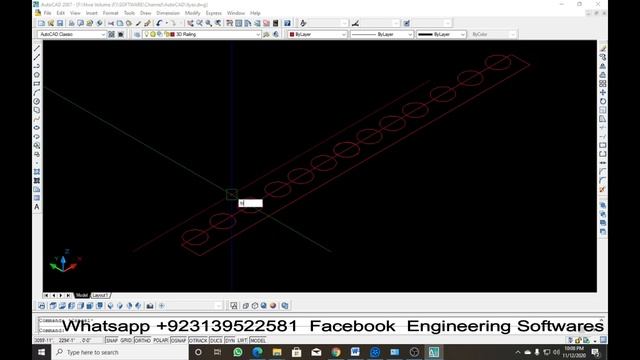Select the Arc draw tool
This screenshot has width=640, height=360.
pos(37,92)
